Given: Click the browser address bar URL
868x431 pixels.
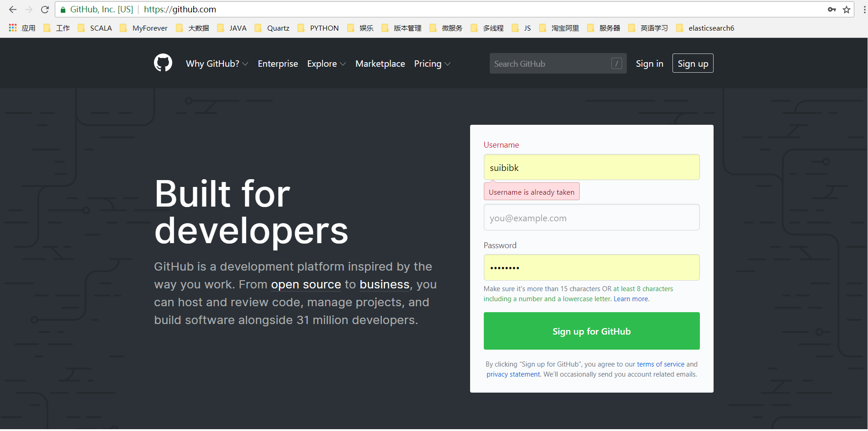Looking at the screenshot, I should [x=180, y=10].
